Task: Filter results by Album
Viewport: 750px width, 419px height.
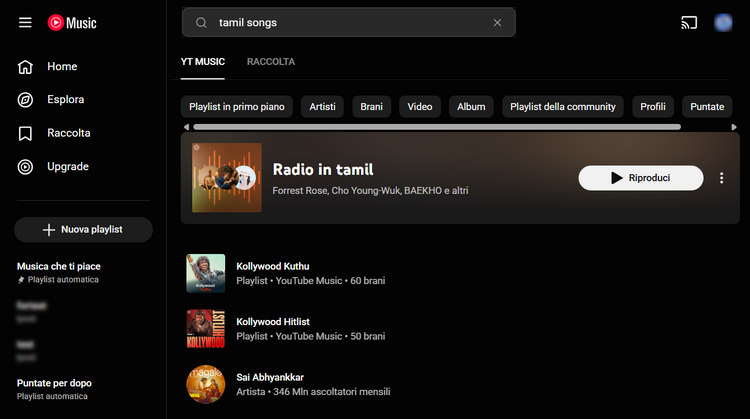Action: tap(471, 107)
